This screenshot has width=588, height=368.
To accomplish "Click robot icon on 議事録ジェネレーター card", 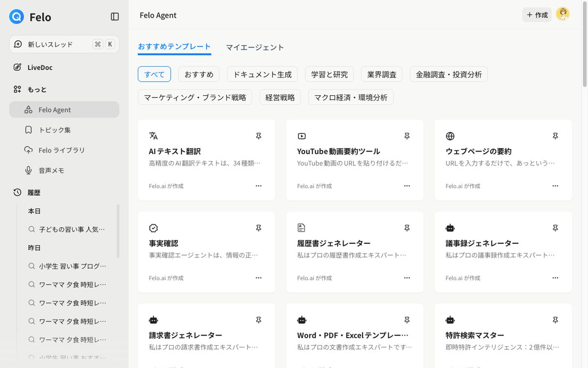I will (x=450, y=228).
